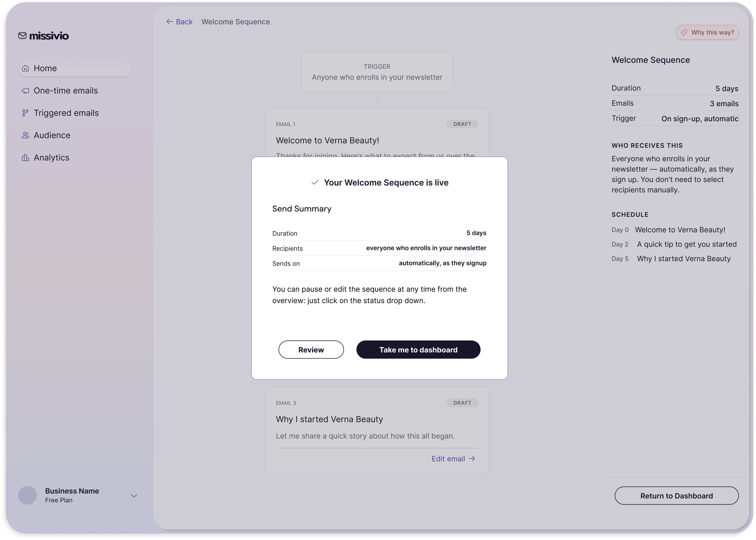Screen dimensions: 756x540
Task: Click Day 0 'Welcome to Verna Beauty!' schedule row
Action: pyautogui.click(x=669, y=230)
